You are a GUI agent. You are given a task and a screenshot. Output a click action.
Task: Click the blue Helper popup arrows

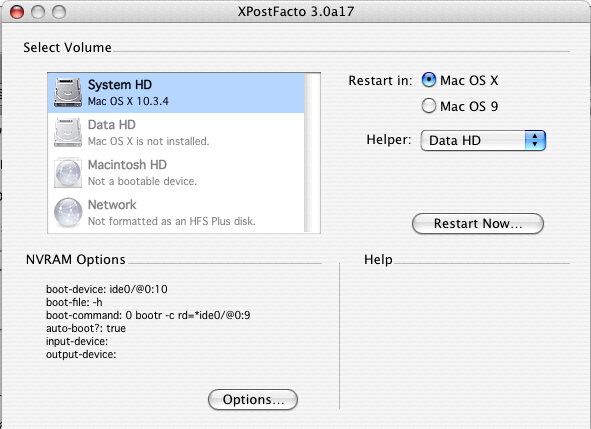coord(535,141)
